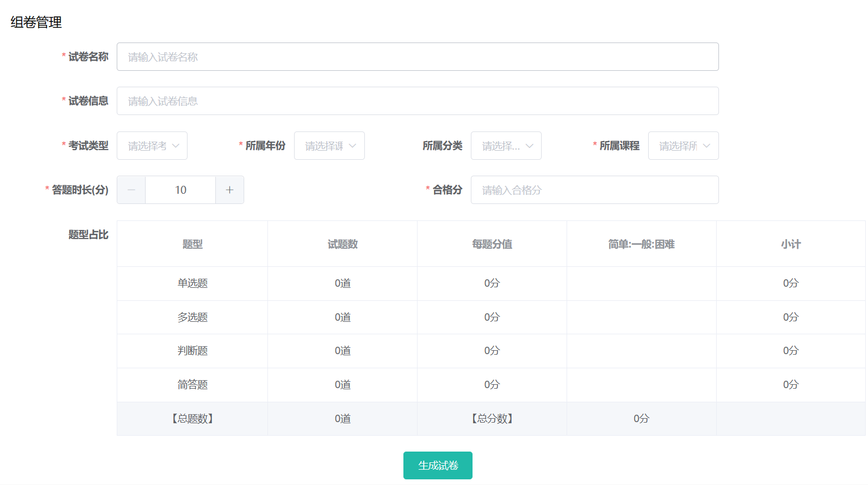Select the 判断题 row label

[193, 351]
